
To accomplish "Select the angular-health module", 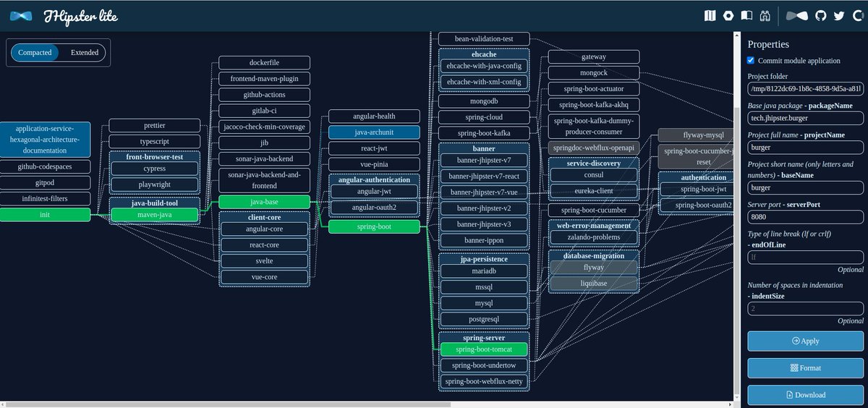I will (x=374, y=116).
